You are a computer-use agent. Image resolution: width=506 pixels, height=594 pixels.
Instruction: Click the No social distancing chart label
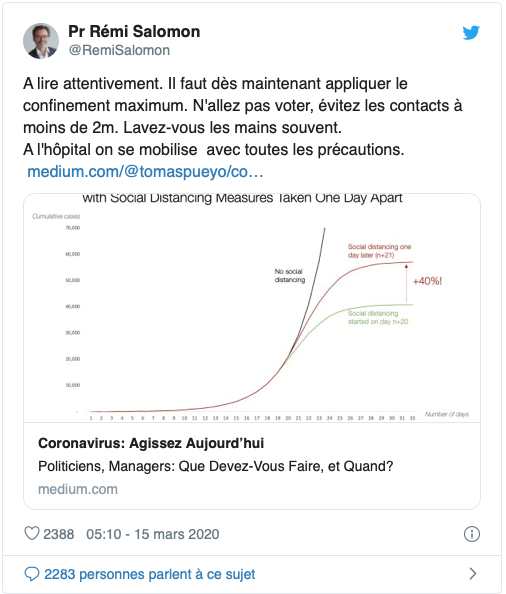coord(290,276)
